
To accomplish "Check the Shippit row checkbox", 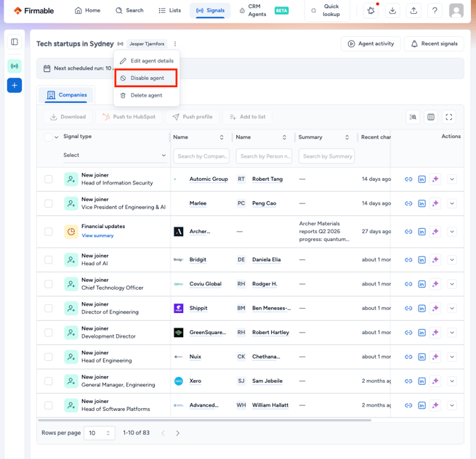I will [49, 309].
